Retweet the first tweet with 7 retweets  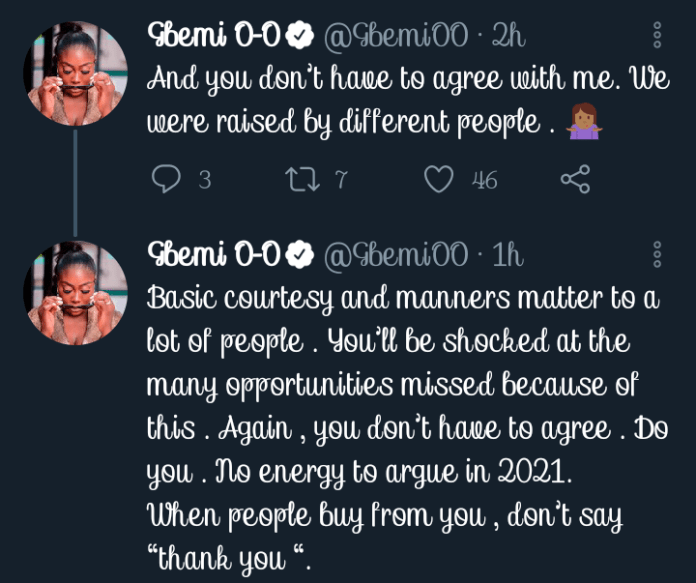click(x=300, y=180)
